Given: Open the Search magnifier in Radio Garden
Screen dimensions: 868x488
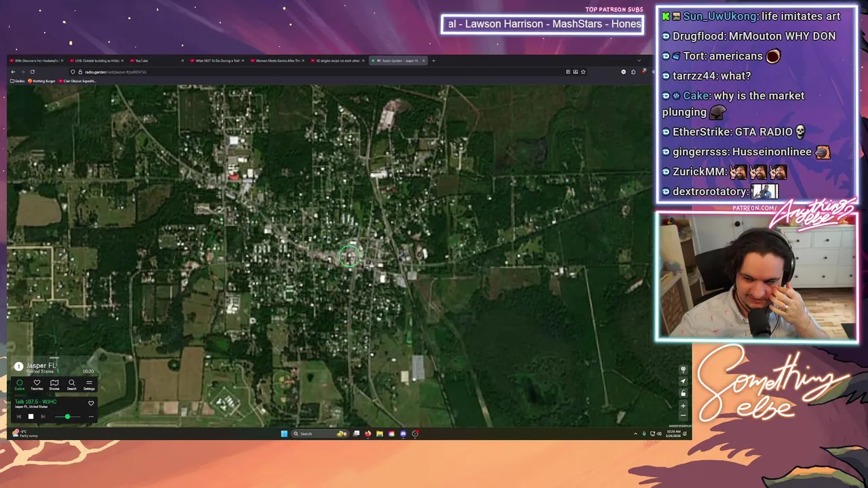Looking at the screenshot, I should (72, 385).
